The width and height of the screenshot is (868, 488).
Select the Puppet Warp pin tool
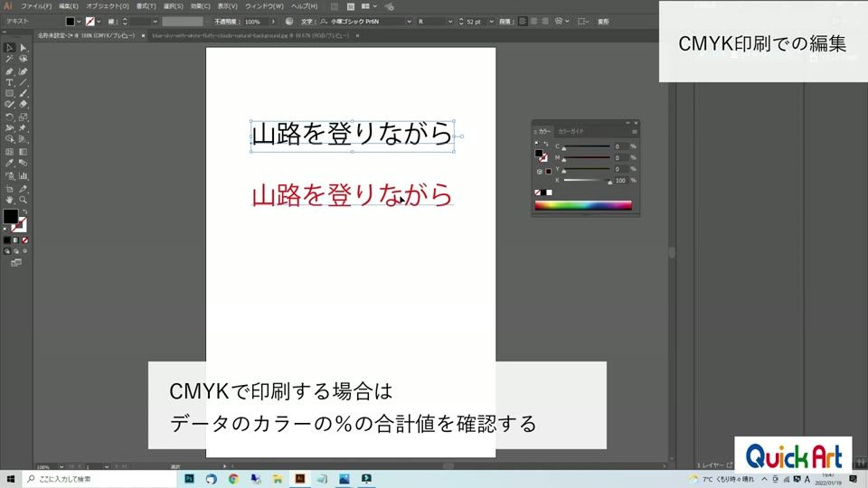(x=24, y=128)
